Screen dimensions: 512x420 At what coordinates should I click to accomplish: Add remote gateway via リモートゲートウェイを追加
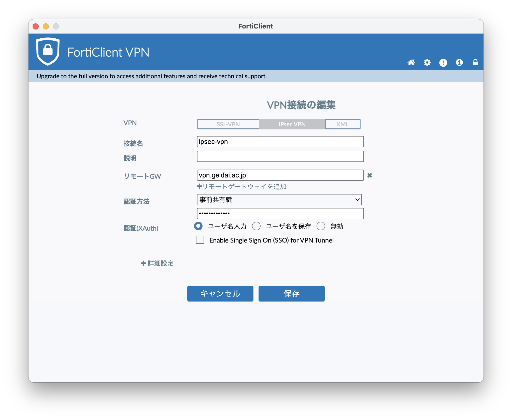[242, 187]
